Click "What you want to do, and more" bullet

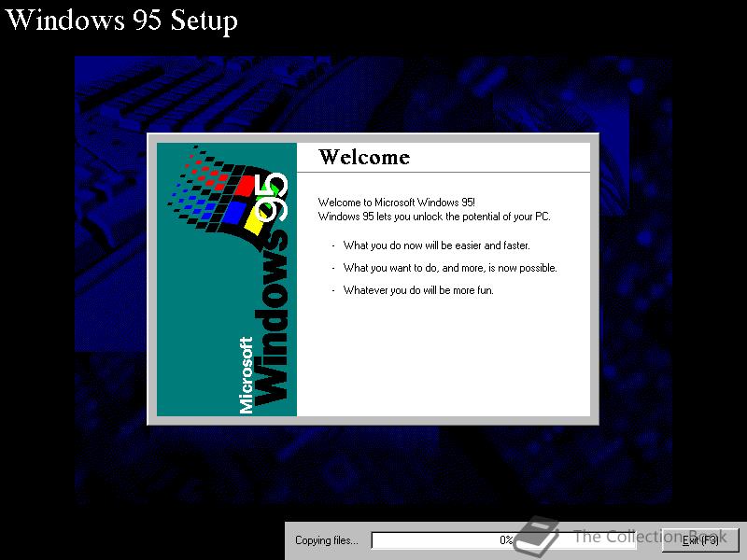450,268
